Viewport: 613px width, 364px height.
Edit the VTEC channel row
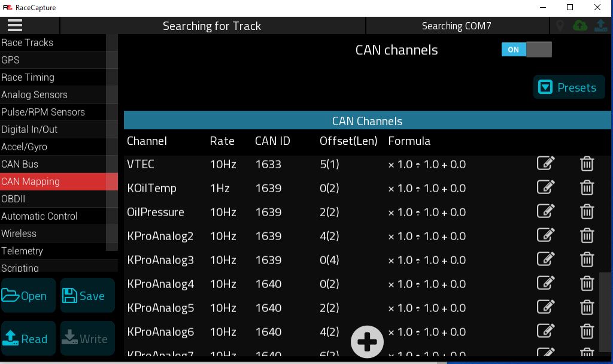[546, 163]
